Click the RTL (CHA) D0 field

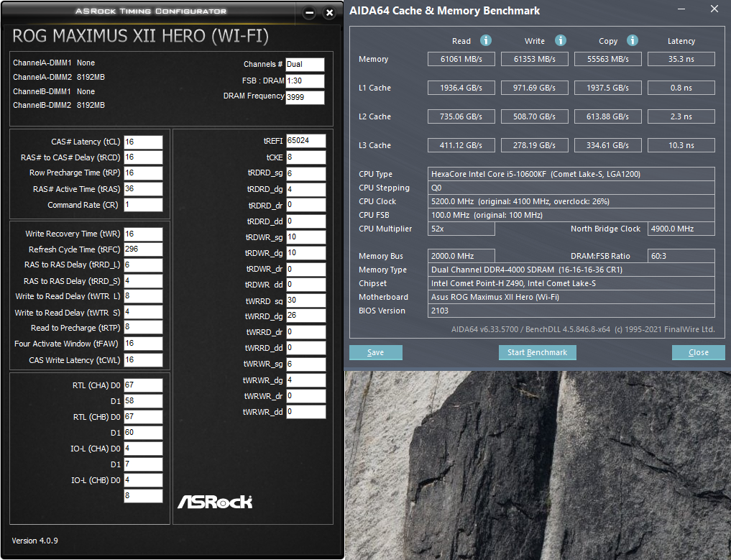click(x=143, y=385)
